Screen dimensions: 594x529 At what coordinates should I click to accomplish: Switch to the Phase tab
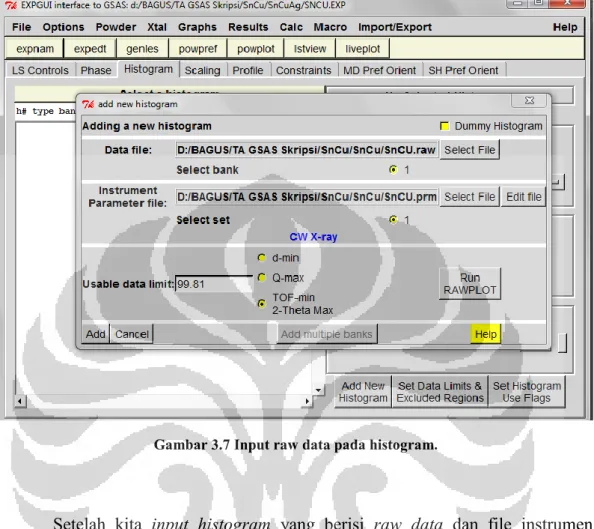click(96, 70)
